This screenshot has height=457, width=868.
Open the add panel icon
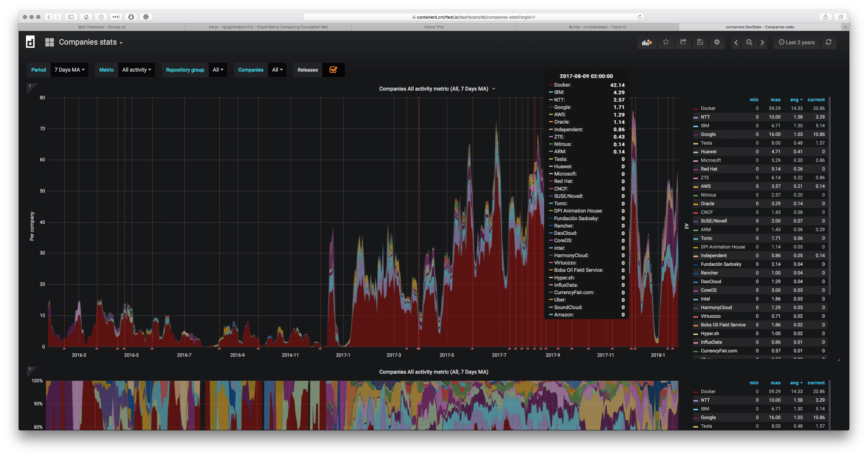647,42
